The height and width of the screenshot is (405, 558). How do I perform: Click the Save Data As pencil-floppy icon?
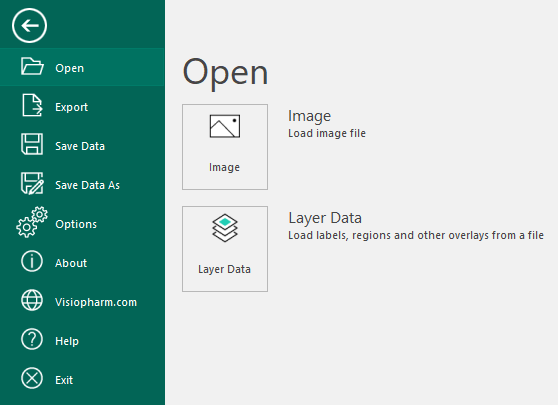coord(32,183)
